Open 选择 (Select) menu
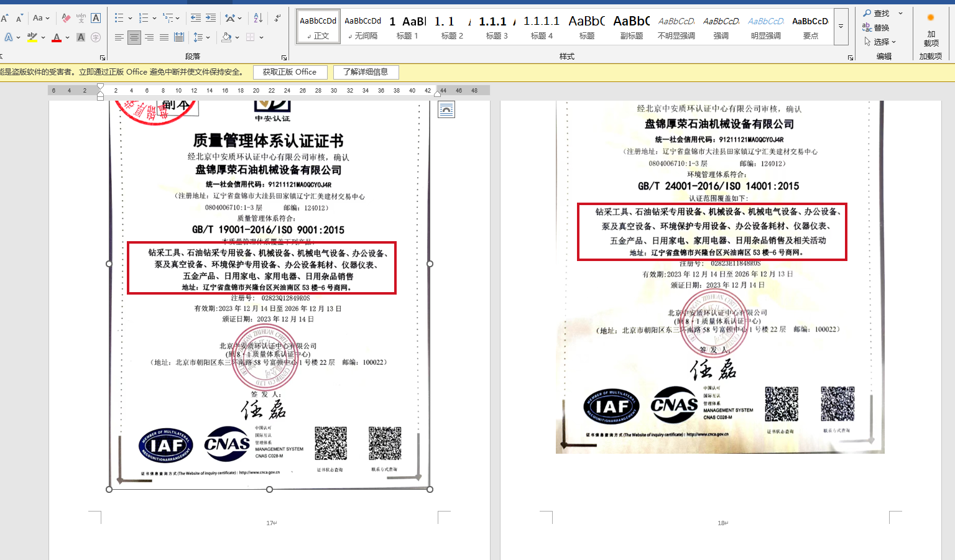Image resolution: width=955 pixels, height=560 pixels. point(880,42)
